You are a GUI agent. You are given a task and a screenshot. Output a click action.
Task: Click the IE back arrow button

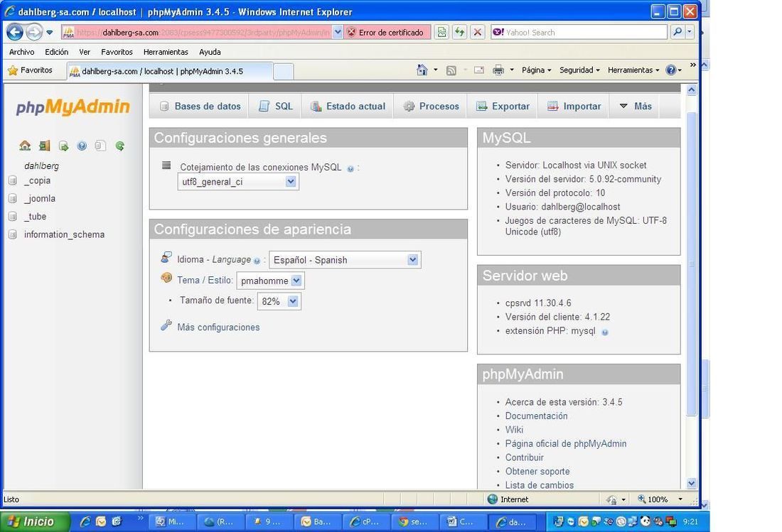14,33
